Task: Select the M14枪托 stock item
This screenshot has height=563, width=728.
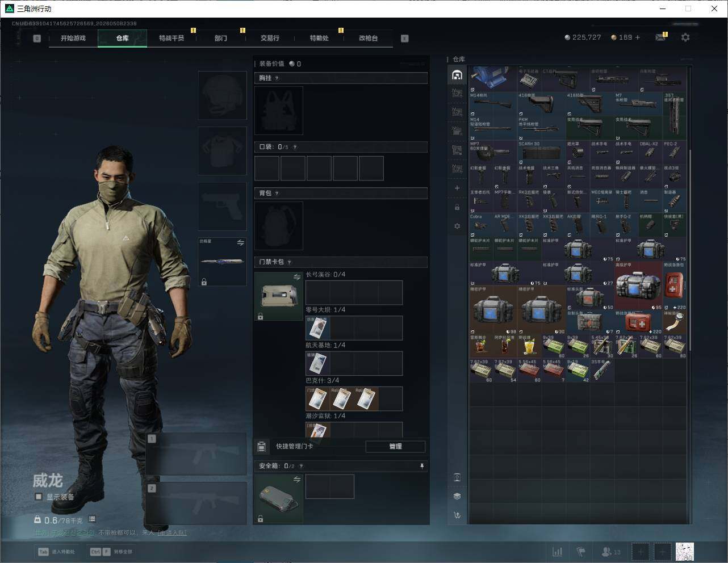Action: click(493, 104)
